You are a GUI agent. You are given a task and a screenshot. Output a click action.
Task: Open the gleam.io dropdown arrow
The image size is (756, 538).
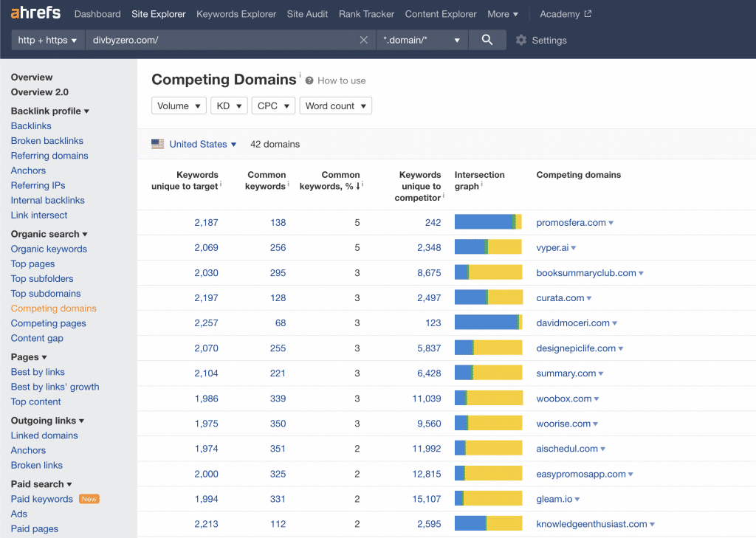click(577, 500)
